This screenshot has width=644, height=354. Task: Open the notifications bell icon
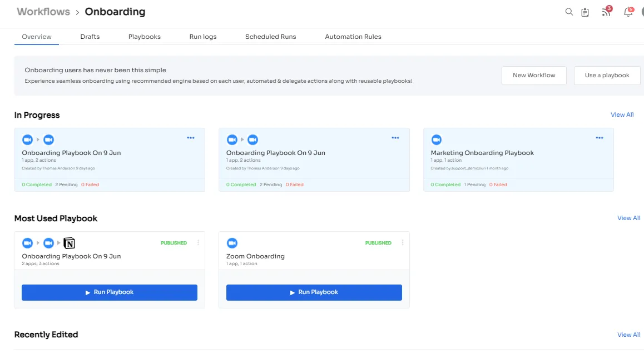628,12
